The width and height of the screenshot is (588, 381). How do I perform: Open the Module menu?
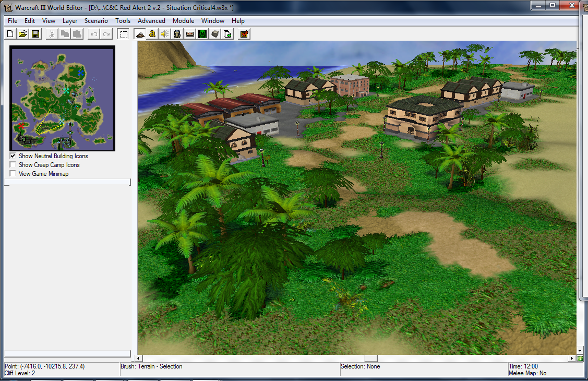(x=183, y=21)
